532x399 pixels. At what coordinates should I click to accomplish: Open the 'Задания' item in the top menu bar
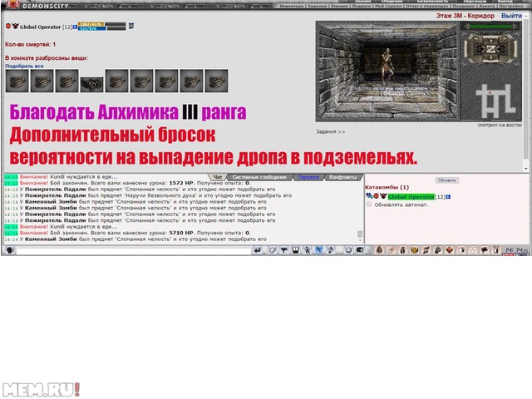click(318, 6)
